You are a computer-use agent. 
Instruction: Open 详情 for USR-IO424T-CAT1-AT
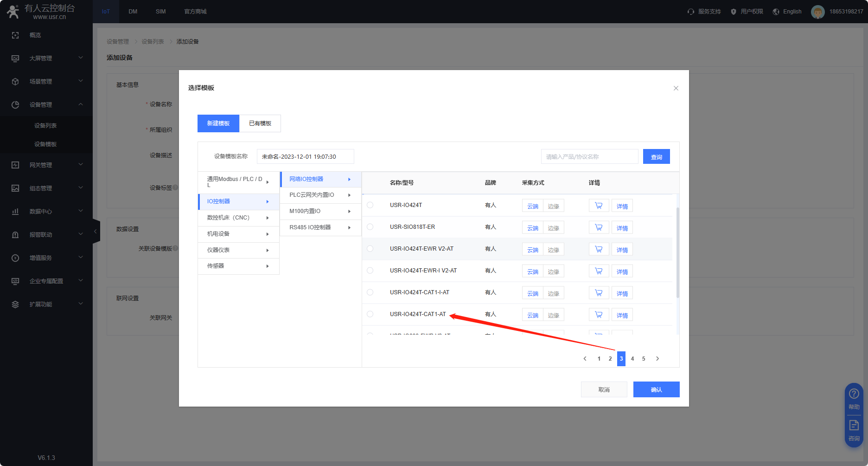[x=622, y=315]
